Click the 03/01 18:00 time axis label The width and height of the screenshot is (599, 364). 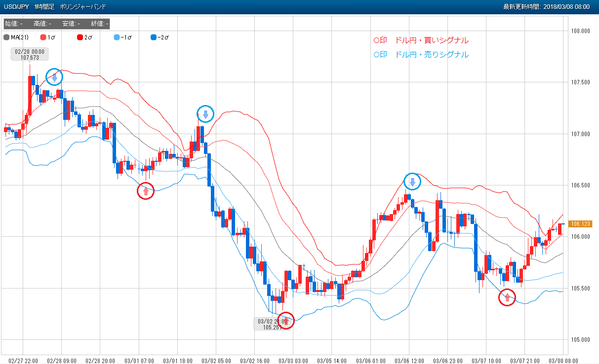[178, 361]
